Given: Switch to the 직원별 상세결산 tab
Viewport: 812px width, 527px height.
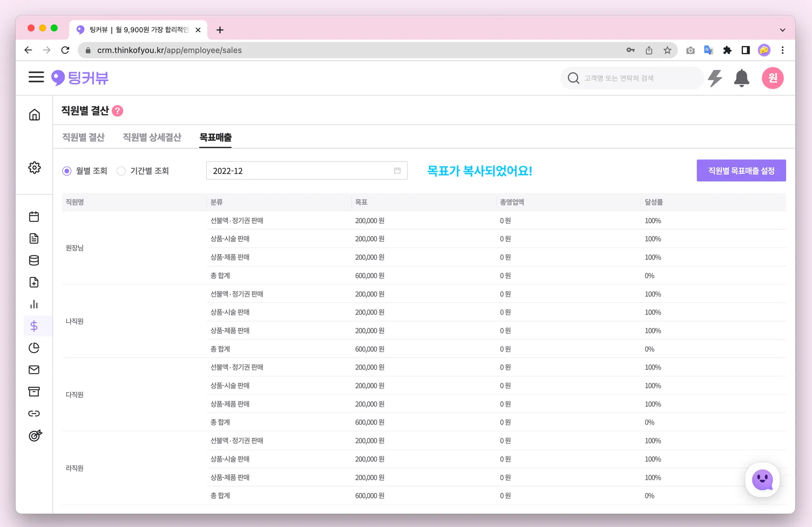Looking at the screenshot, I should point(152,137).
